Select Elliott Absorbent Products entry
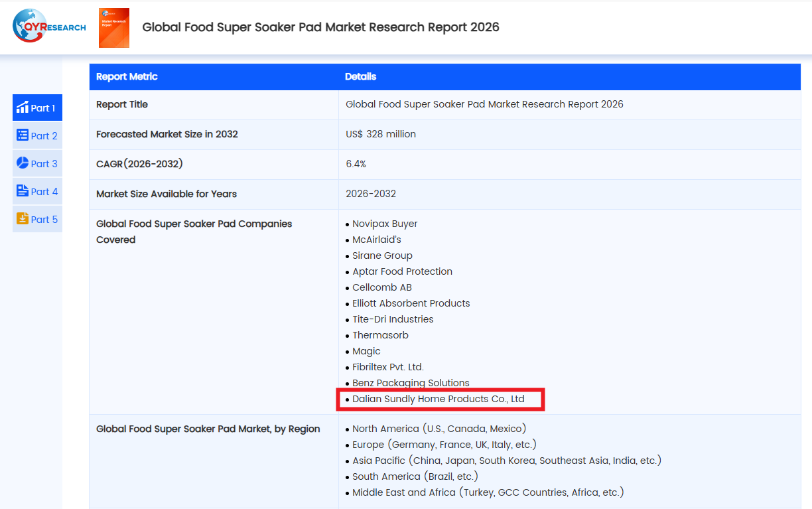 [x=411, y=303]
